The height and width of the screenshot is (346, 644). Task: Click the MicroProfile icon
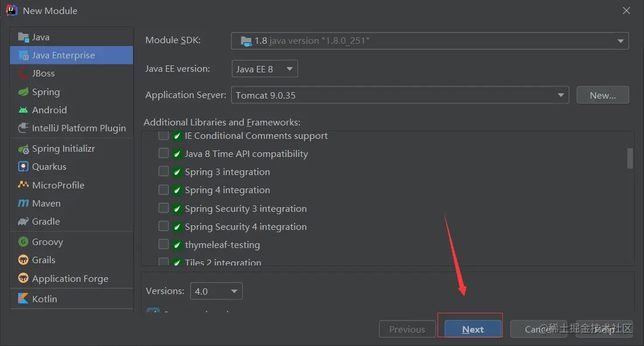pos(23,185)
